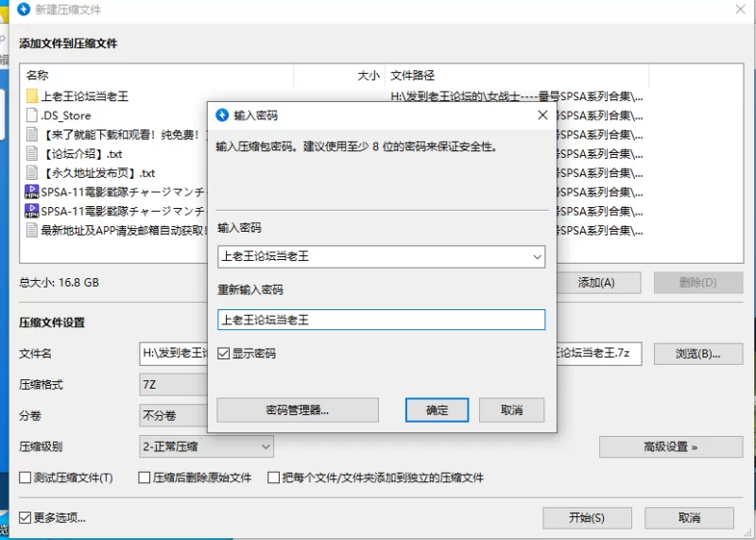Click the 总大小: 16.8 GB label

[60, 283]
